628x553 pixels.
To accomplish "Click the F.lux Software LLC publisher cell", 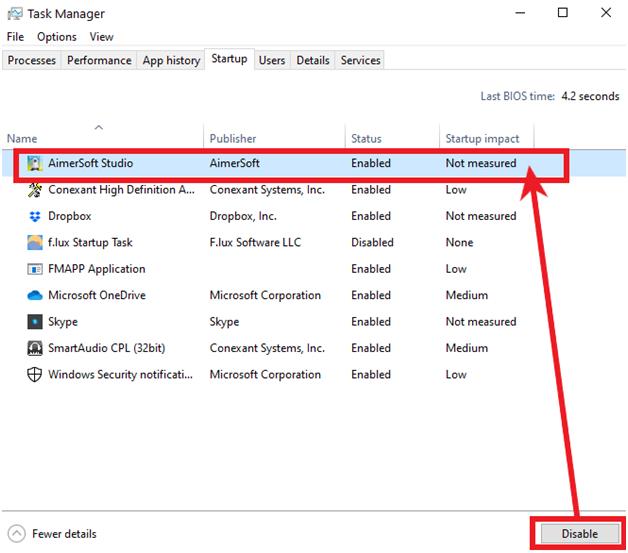I will pos(255,243).
